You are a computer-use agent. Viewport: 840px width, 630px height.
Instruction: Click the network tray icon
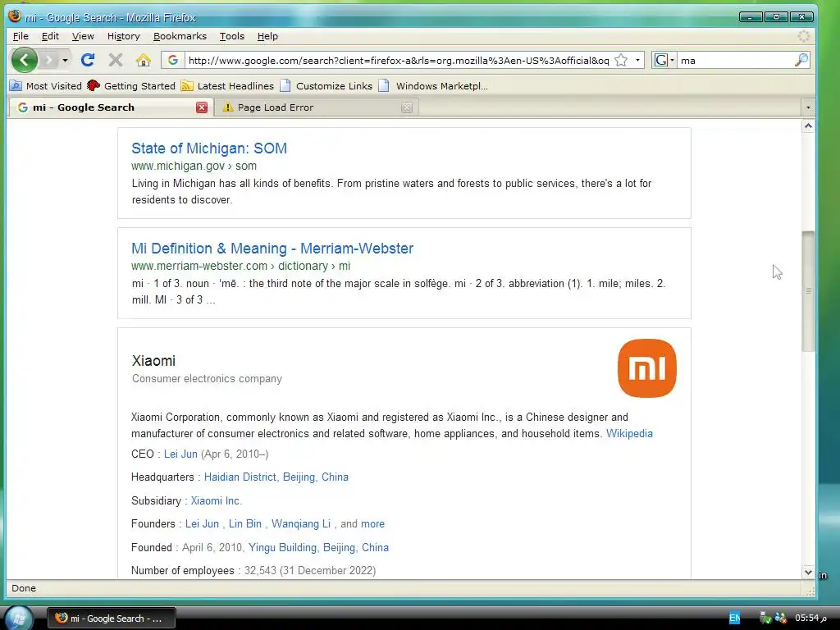tap(781, 618)
